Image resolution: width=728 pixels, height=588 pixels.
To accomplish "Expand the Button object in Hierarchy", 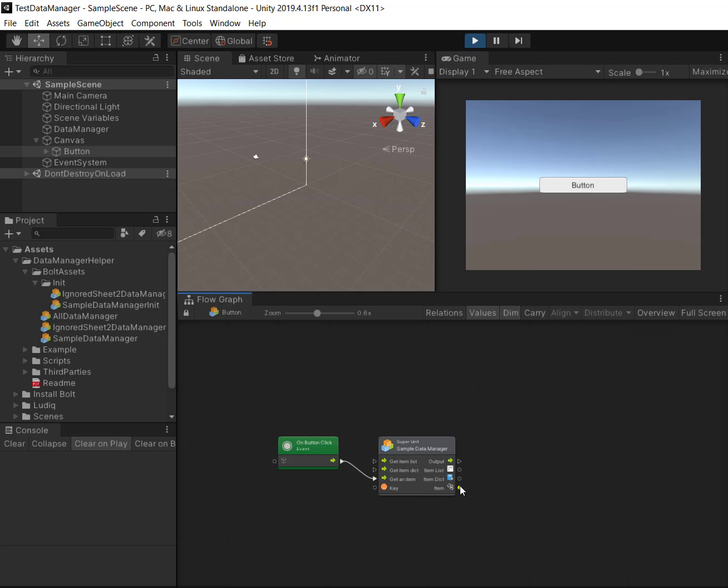I will pyautogui.click(x=46, y=151).
